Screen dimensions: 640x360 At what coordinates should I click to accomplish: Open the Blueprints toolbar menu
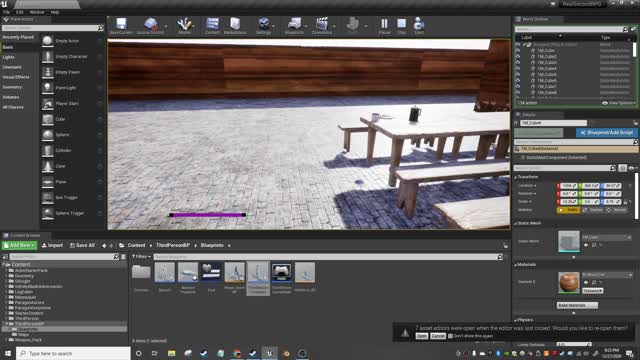(x=294, y=25)
